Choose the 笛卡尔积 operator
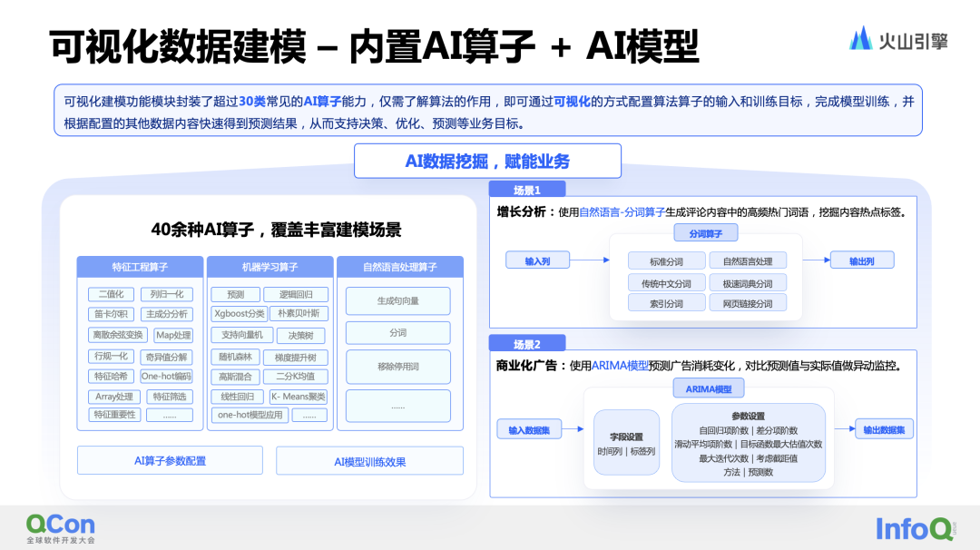 tap(112, 314)
